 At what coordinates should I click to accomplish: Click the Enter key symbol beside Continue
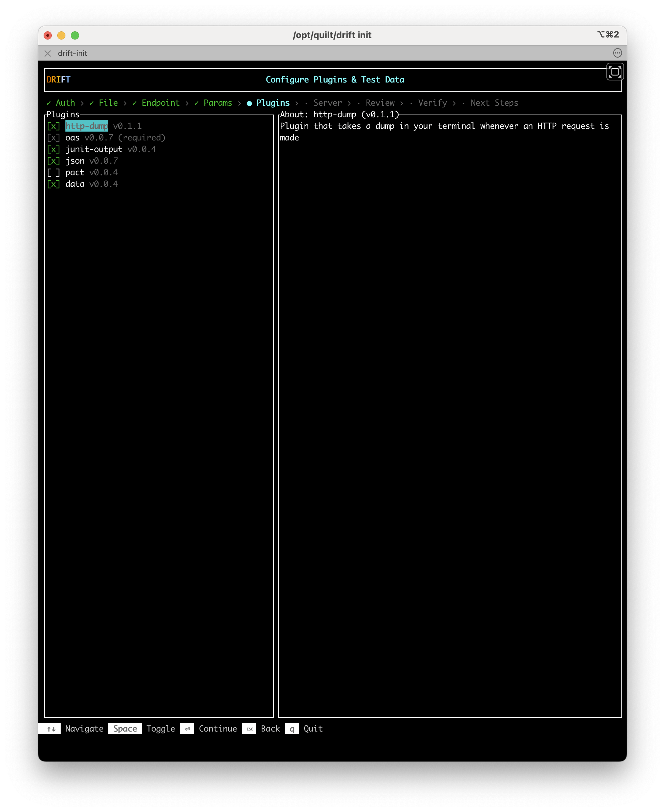coord(187,728)
